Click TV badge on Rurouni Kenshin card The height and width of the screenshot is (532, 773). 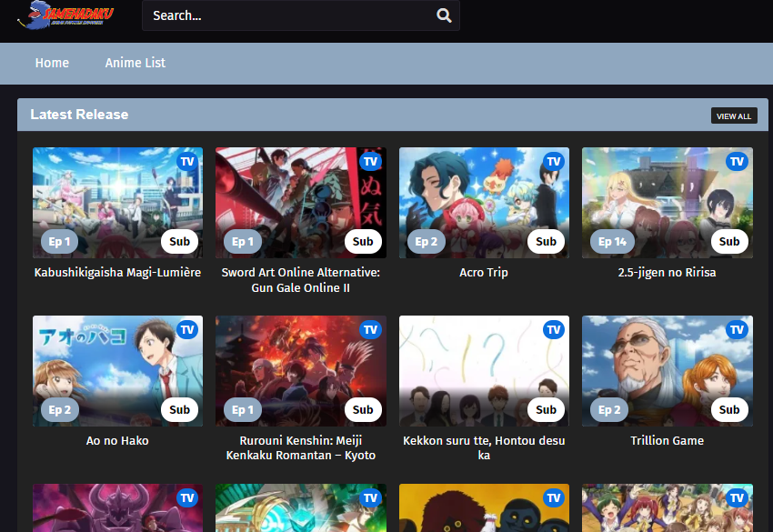[x=370, y=329]
